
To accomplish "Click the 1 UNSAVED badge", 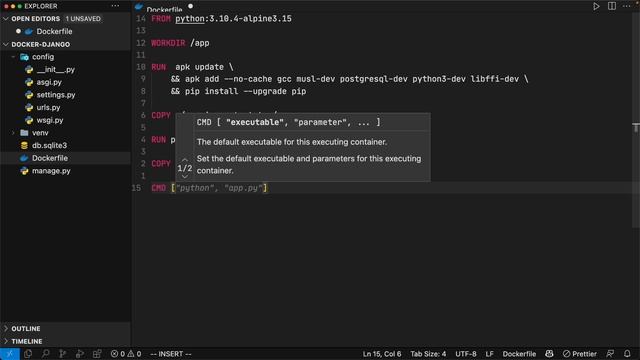I will (83, 19).
